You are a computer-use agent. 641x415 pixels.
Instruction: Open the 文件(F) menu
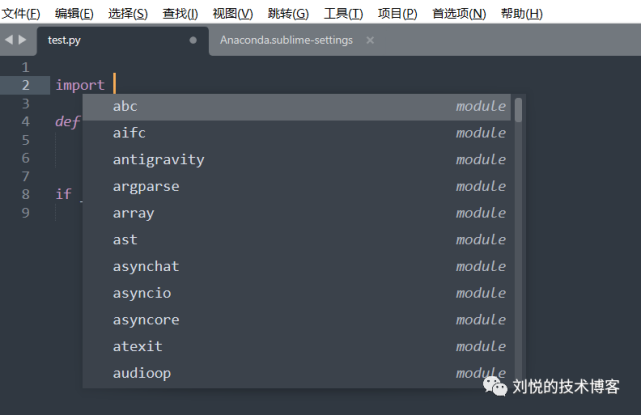pos(21,13)
